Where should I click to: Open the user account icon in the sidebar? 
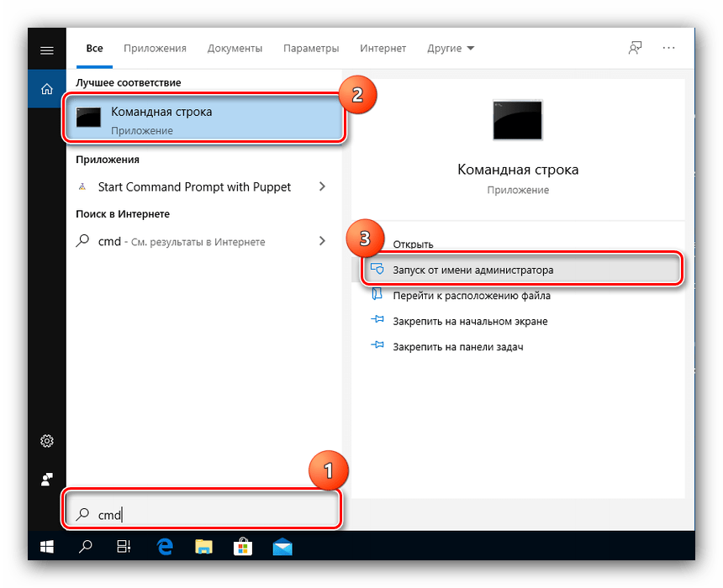click(46, 480)
